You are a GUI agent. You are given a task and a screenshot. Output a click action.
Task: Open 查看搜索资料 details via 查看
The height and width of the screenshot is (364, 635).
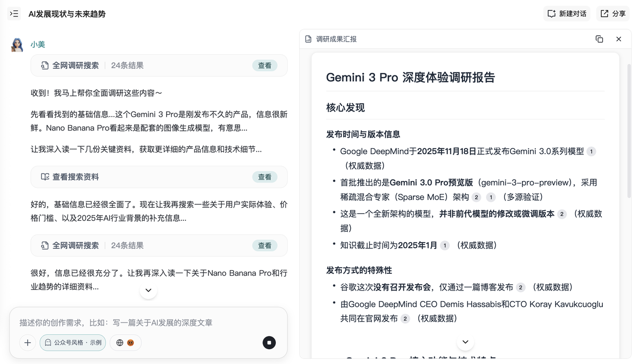(x=264, y=177)
